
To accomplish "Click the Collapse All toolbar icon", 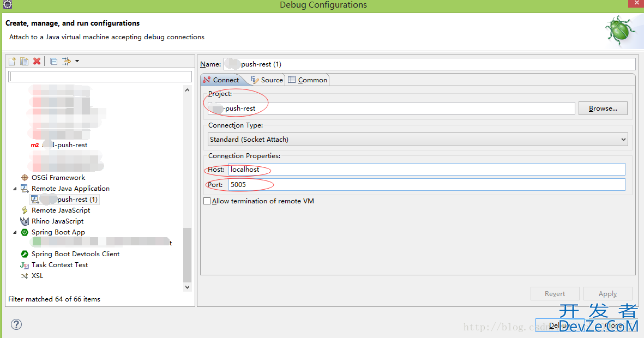I will (x=54, y=61).
